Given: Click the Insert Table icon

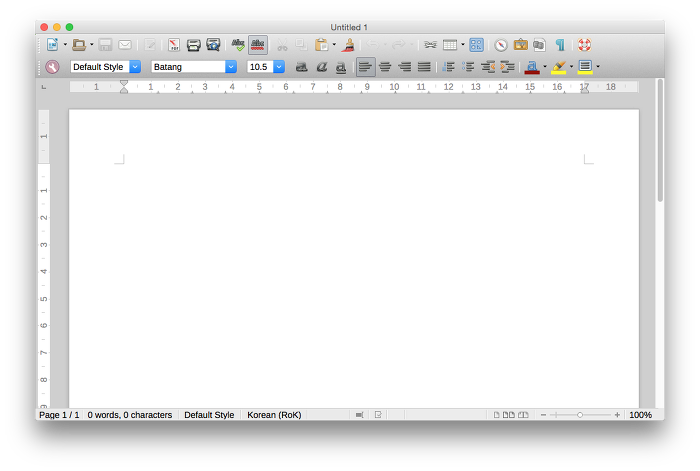Looking at the screenshot, I should click(x=450, y=45).
